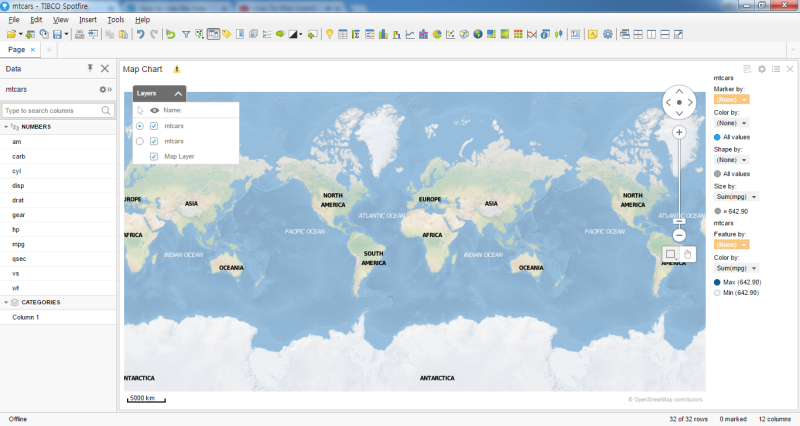Click the map zoom in plus button
The image size is (800, 426).
click(x=679, y=132)
